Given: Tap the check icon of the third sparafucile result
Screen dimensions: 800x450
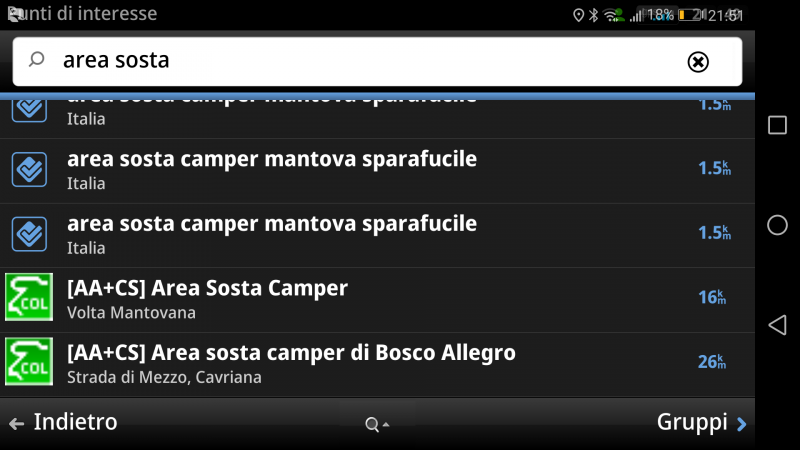Looking at the screenshot, I should coord(29,234).
